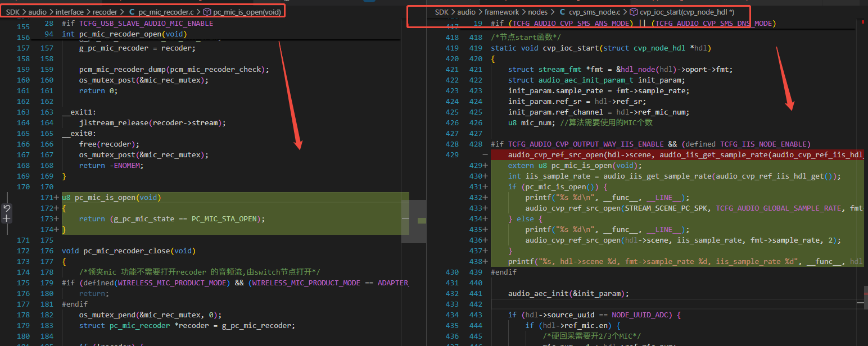This screenshot has width=868, height=346.
Task: Click the '__exit1:' label line
Action: pos(78,112)
